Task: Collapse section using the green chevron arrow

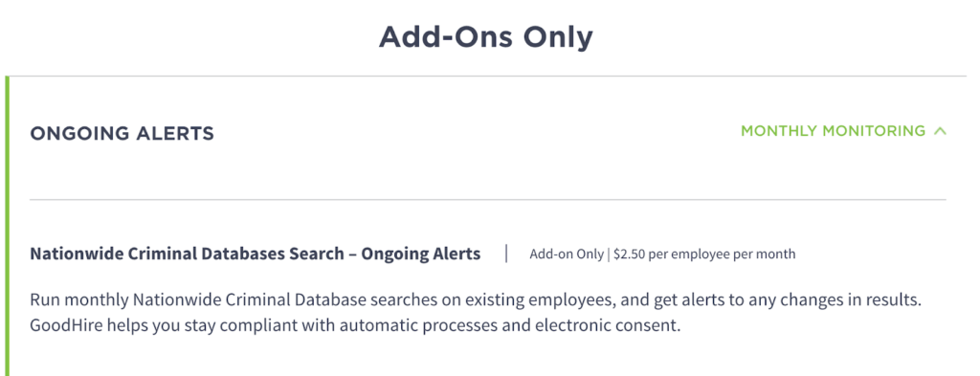Action: [940, 131]
